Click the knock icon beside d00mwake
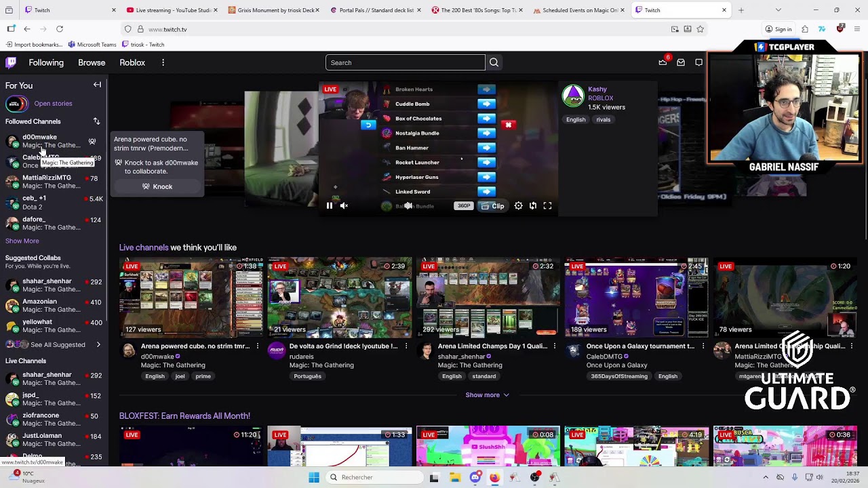The image size is (868, 488). [x=92, y=142]
